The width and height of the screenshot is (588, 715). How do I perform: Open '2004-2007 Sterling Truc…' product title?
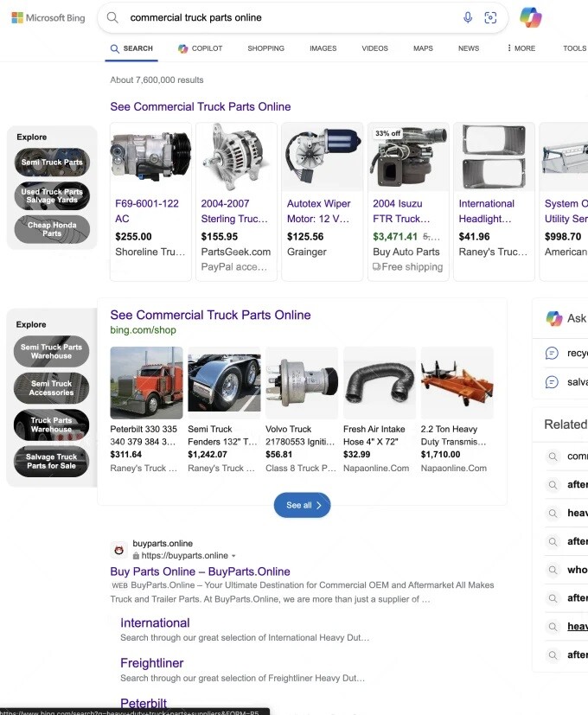234,211
